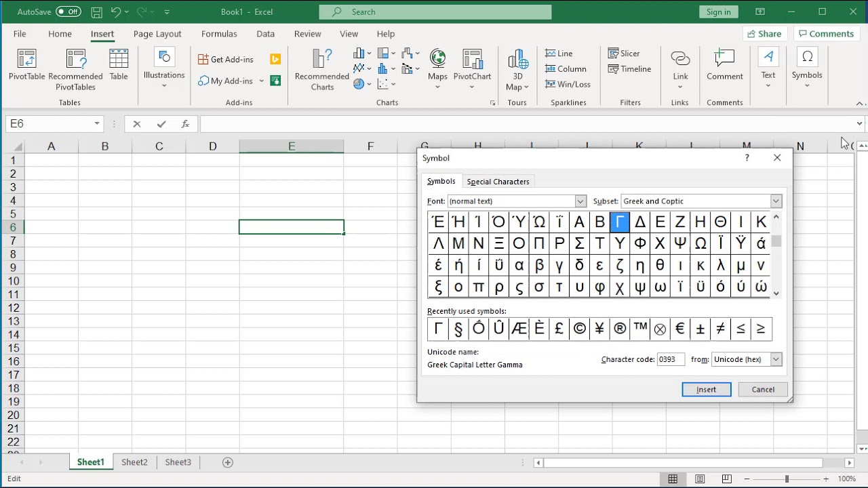Click the Search box in title bar
Viewport: 868px width, 488px height.
[x=435, y=12]
